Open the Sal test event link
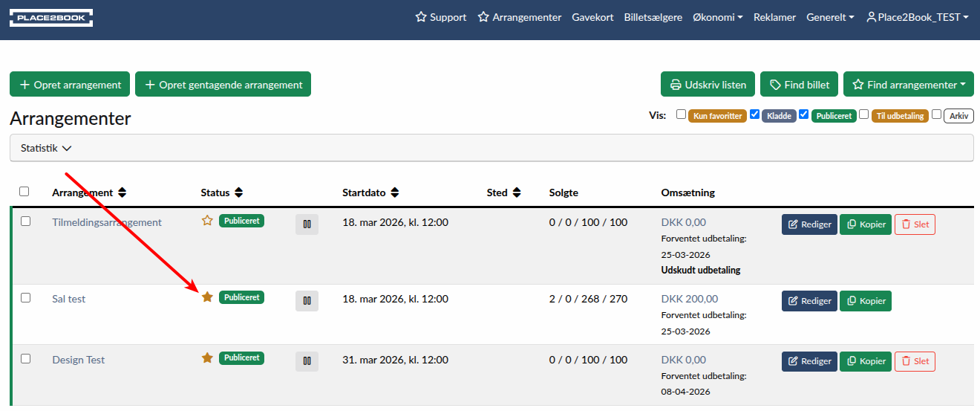980x411 pixels. pyautogui.click(x=69, y=299)
